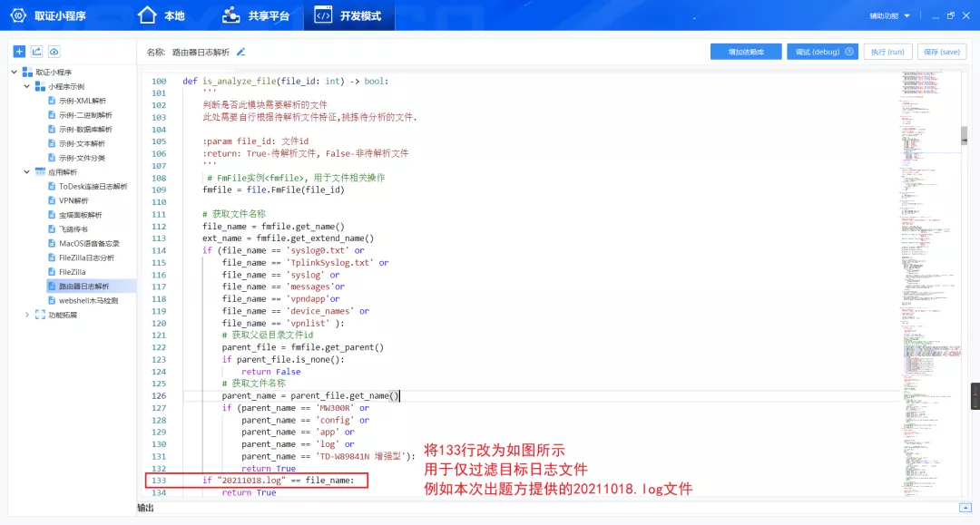Collapse the 应用解析 folder

point(27,171)
